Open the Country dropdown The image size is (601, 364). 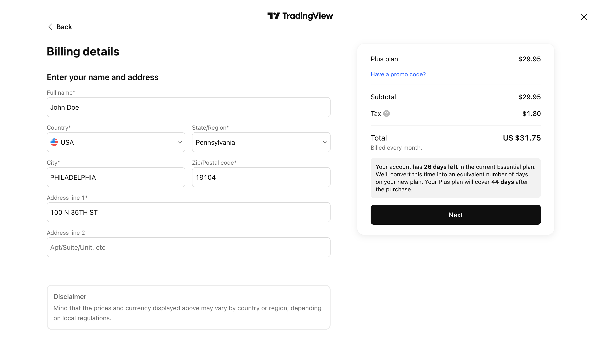(116, 142)
